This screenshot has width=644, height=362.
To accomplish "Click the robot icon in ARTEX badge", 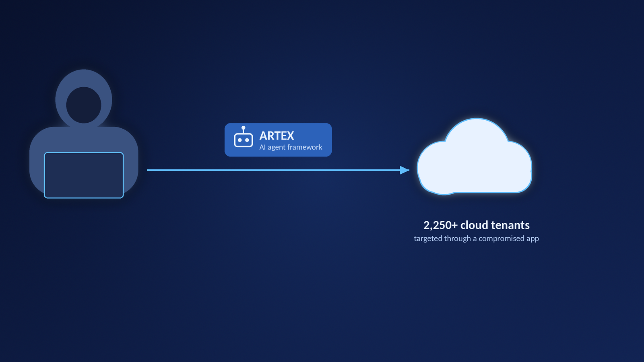I will click(x=244, y=137).
